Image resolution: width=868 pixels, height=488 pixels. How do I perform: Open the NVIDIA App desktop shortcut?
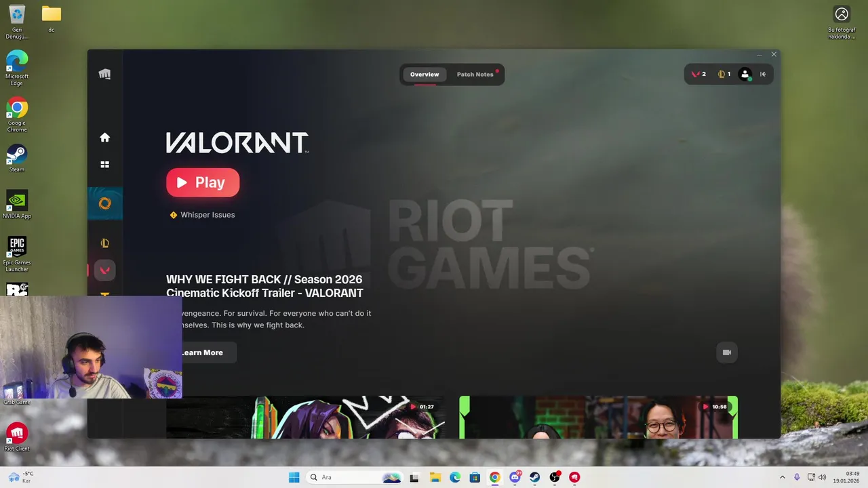[x=17, y=205]
